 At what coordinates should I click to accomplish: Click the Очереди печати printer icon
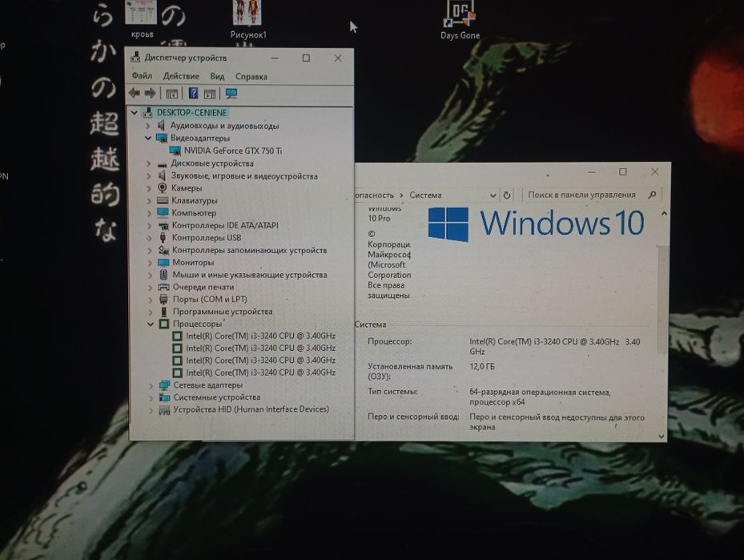[x=163, y=287]
